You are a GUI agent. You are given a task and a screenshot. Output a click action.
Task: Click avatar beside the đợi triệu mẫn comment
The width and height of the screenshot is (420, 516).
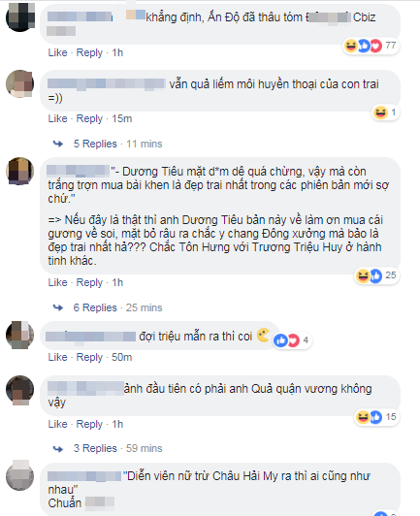point(20,335)
